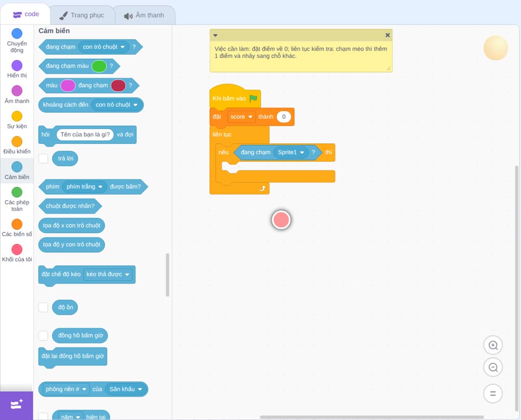Select the Cảm biến category circle

tap(17, 167)
